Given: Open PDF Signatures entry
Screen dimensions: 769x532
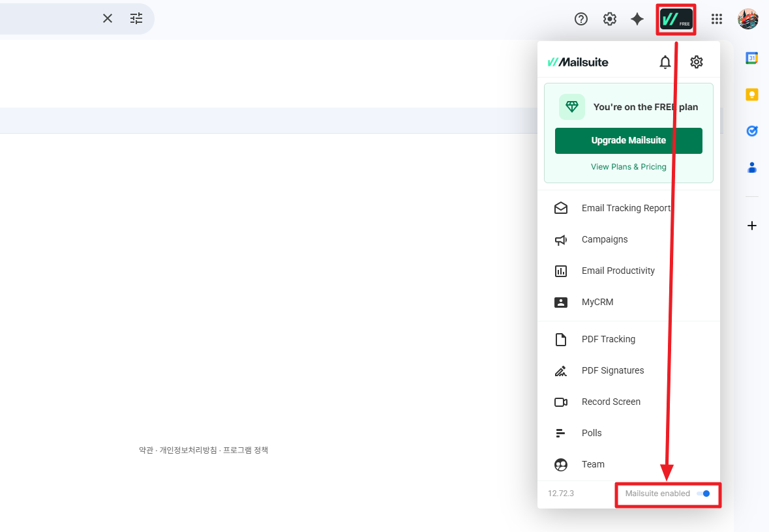Looking at the screenshot, I should [629, 371].
